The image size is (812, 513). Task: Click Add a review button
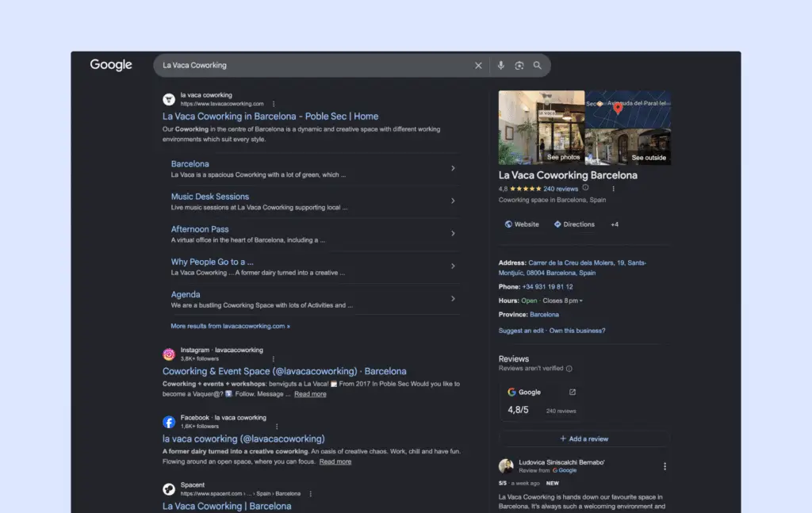coord(584,439)
